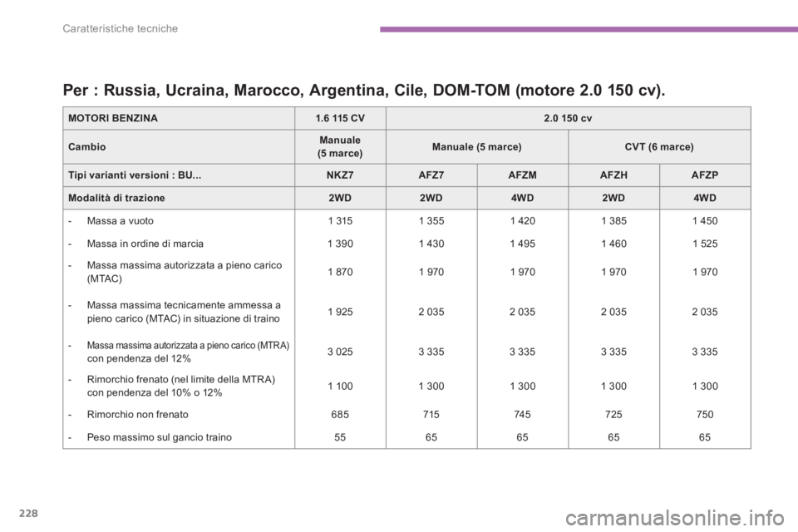This screenshot has width=798, height=532.
Task: Select the 1.6 115 CV engine column header
Action: click(x=340, y=119)
